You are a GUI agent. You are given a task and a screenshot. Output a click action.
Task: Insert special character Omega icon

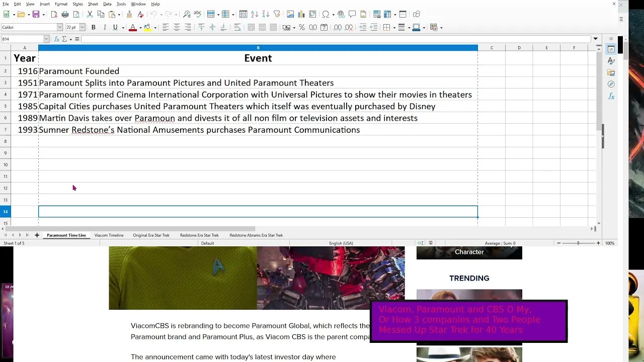[x=326, y=14]
